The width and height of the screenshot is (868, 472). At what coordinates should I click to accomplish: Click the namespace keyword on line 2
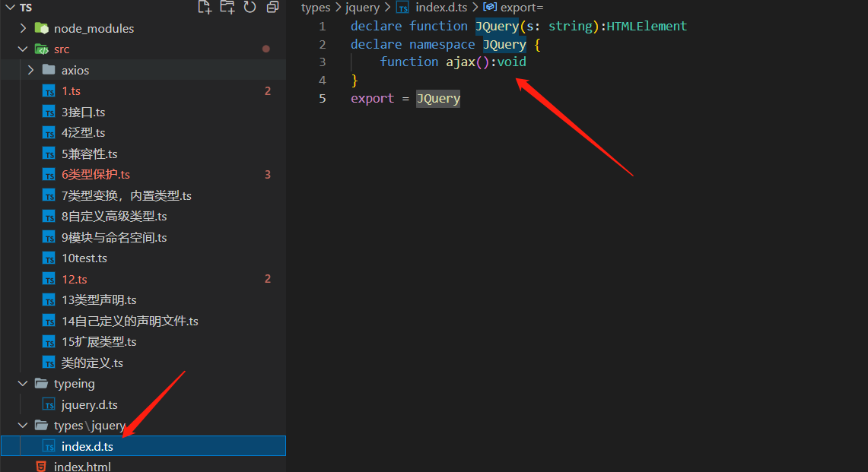click(442, 44)
